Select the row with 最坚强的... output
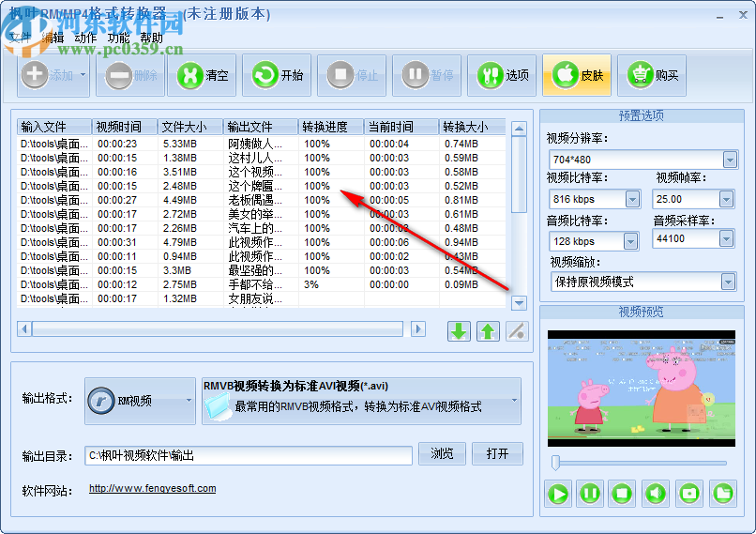This screenshot has width=756, height=534. [262, 270]
